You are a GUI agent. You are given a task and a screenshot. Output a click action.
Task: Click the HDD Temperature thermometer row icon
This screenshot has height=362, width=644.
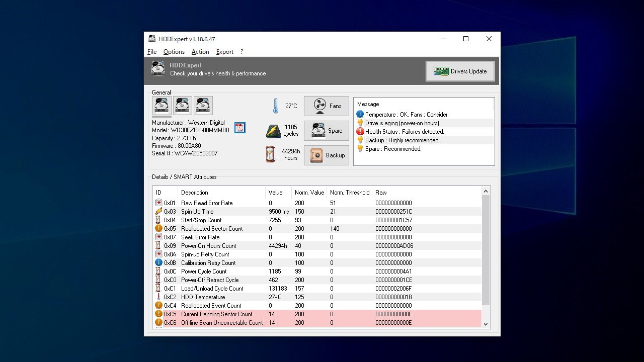158,297
